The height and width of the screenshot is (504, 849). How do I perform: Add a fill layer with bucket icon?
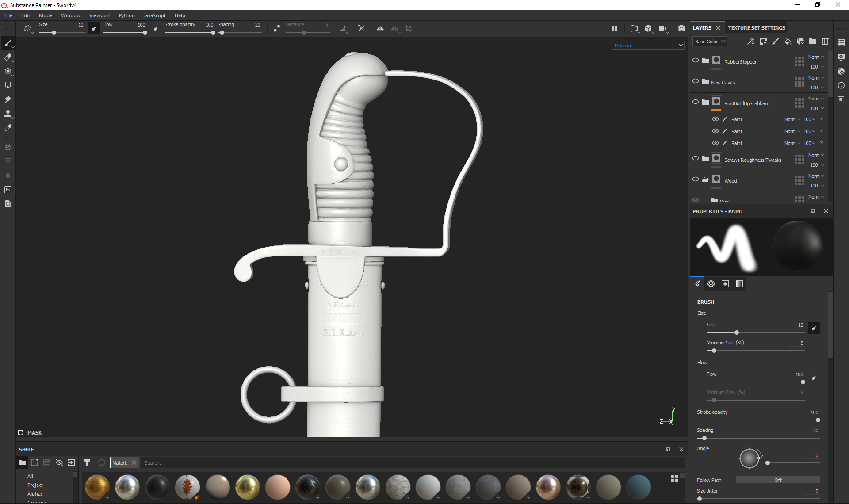[x=788, y=41]
